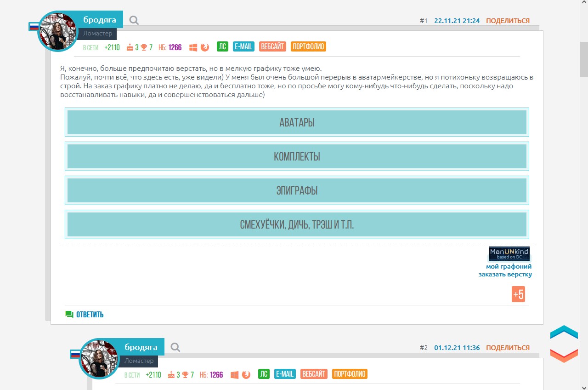Expand the АВАТАРЫ spoiler
Screen dimensions: 588x390
point(297,122)
